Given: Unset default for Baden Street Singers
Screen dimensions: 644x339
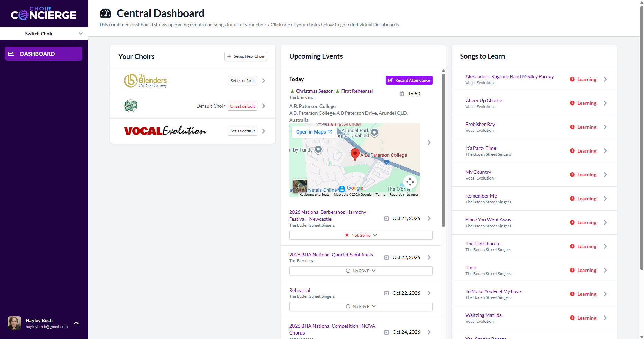Looking at the screenshot, I should point(243,106).
